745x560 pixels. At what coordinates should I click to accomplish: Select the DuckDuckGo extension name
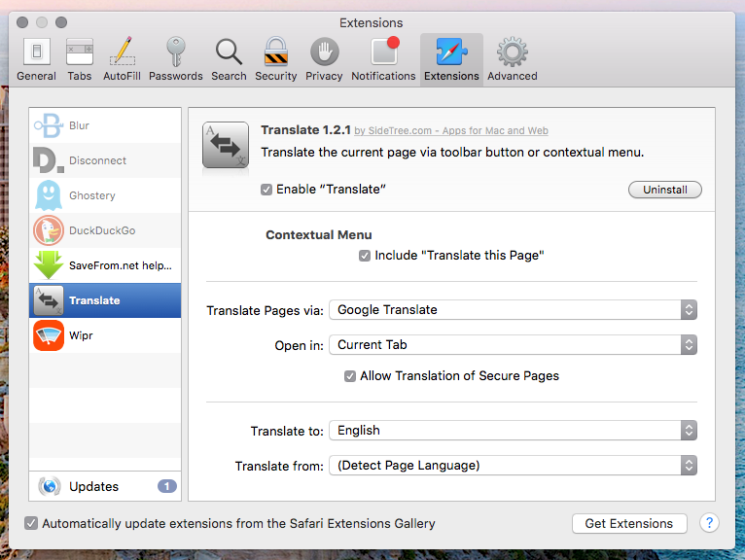coord(102,230)
